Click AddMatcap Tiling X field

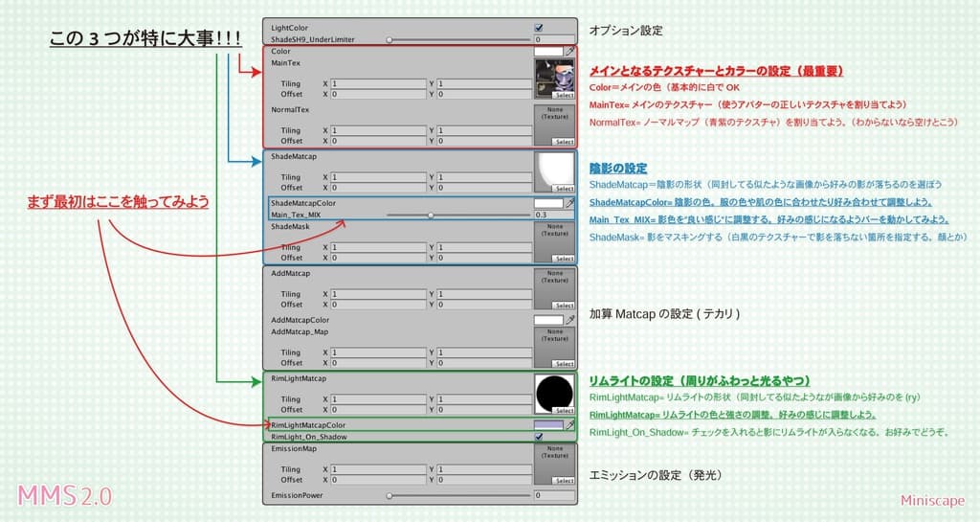[378, 294]
